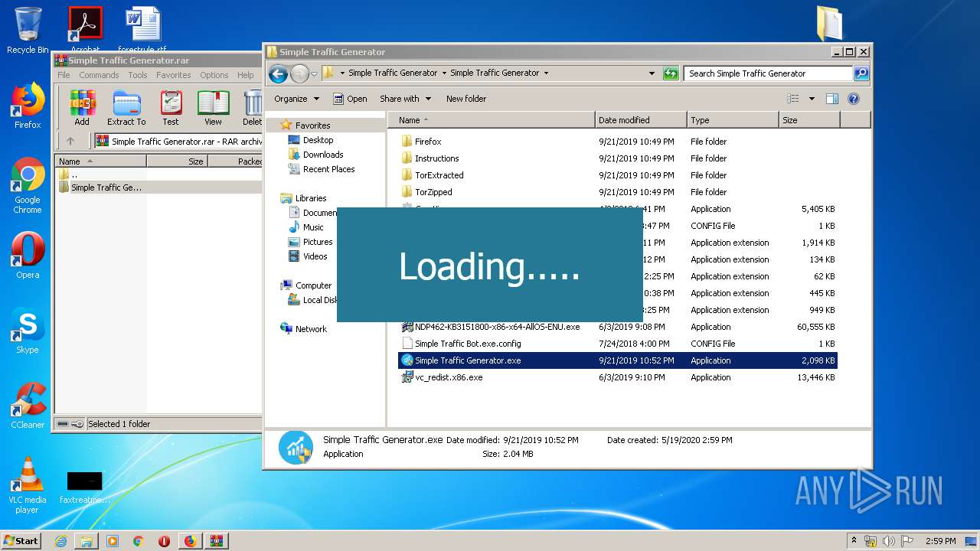Expand breadcrumb arrow after last Simple Traffic Generator
The width and height of the screenshot is (980, 551).
point(546,73)
